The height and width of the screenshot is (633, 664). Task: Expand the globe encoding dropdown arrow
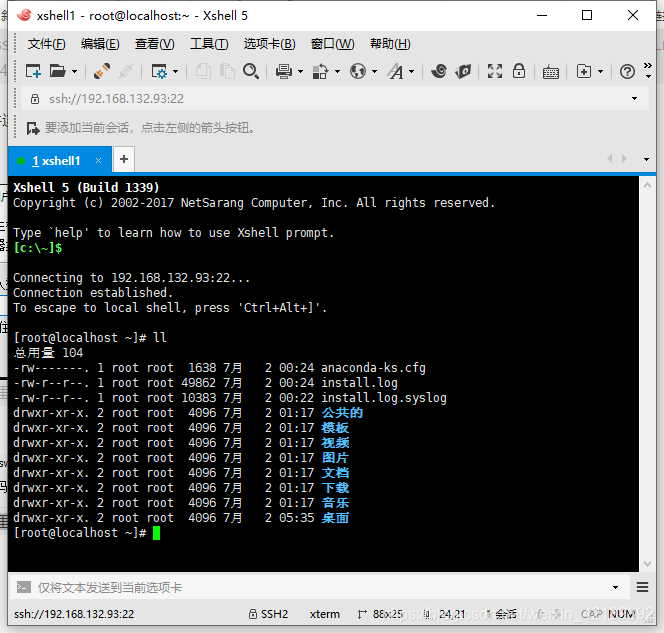tap(374, 72)
